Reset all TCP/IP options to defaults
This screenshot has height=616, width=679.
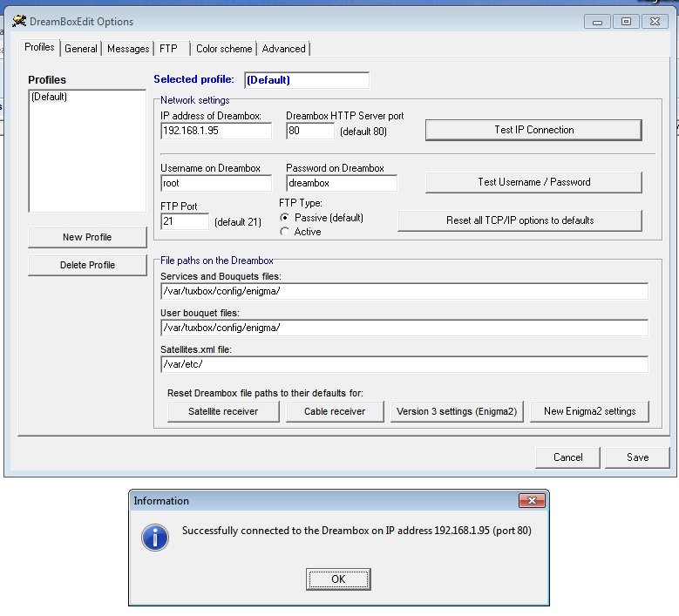pos(519,220)
